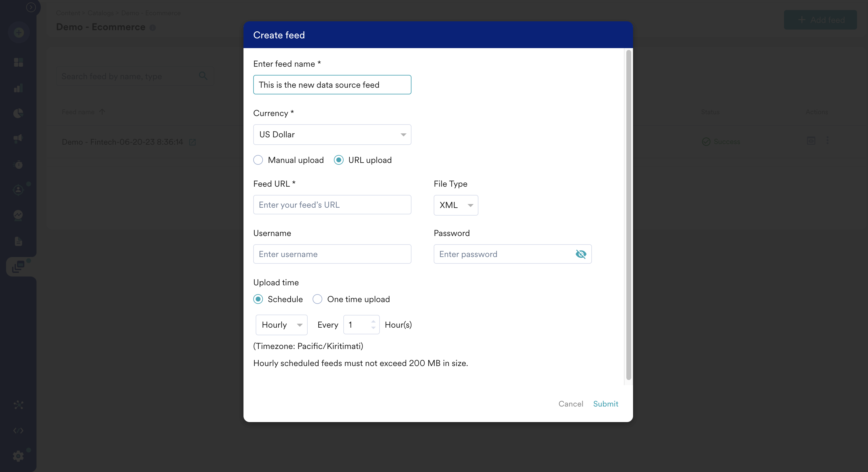
Task: Increase the hours value with up arrow
Action: click(x=373, y=321)
